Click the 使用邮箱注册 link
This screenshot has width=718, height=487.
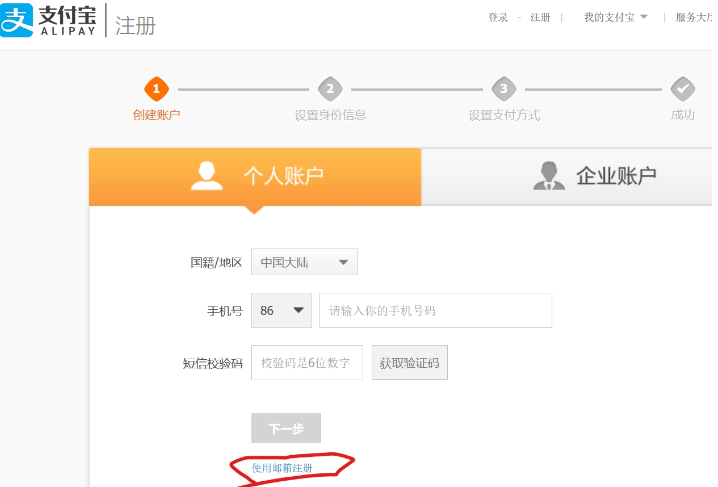[282, 468]
